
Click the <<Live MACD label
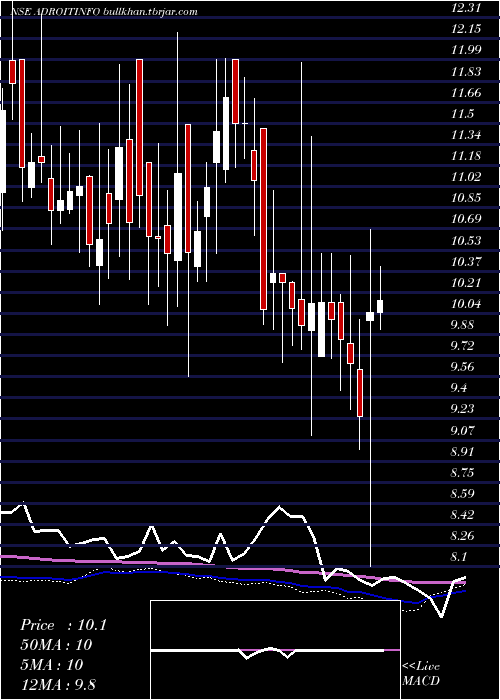coord(421,674)
